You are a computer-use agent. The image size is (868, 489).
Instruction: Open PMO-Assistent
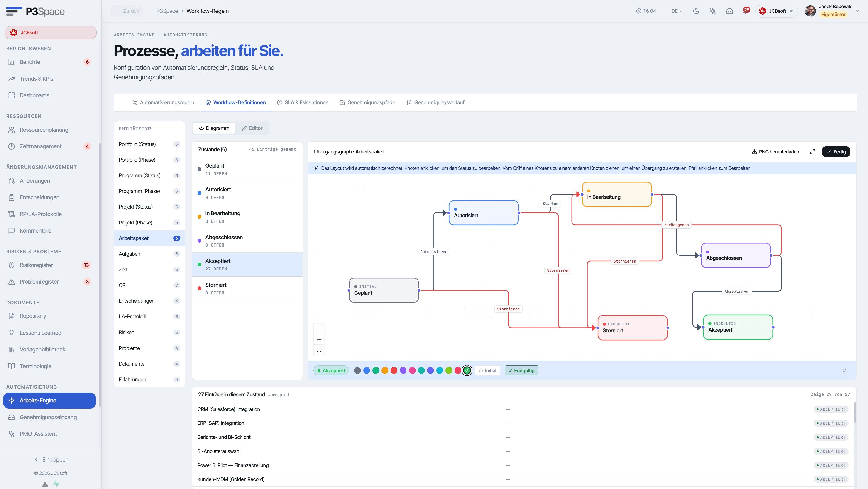click(50, 434)
